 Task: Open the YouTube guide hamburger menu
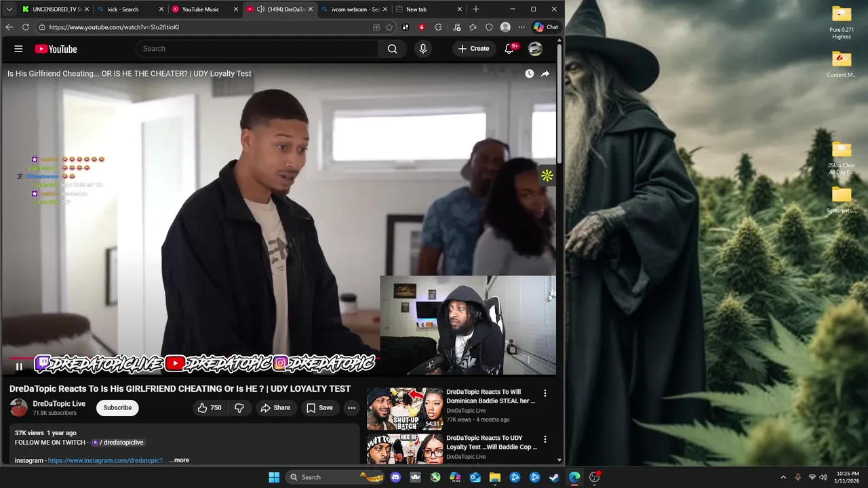click(x=18, y=49)
